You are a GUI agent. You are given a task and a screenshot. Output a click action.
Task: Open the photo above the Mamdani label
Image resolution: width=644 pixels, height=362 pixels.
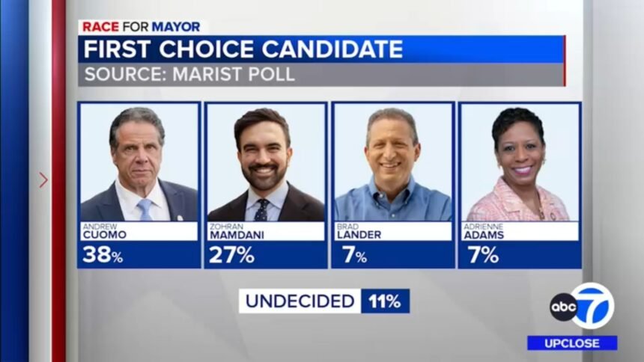tap(266, 162)
